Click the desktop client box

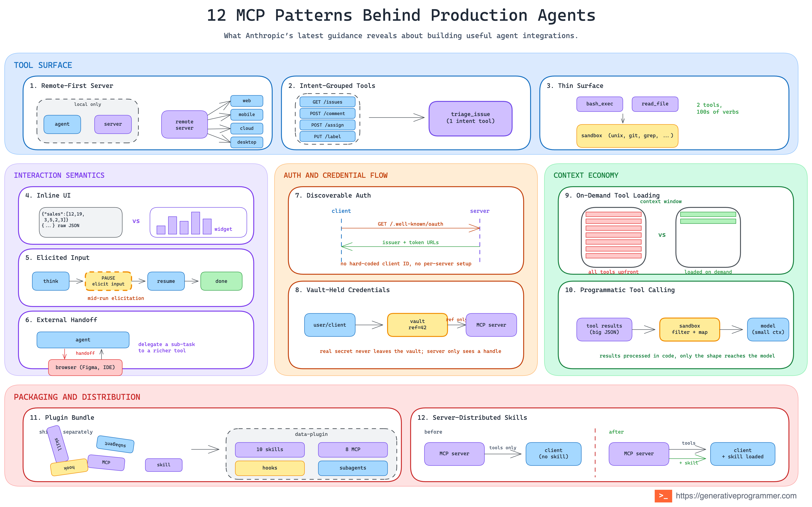pyautogui.click(x=247, y=142)
